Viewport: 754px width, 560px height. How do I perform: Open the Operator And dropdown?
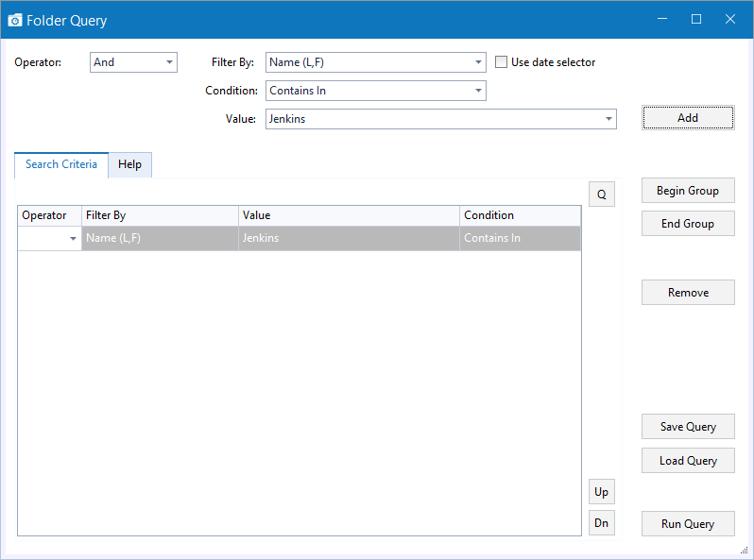pyautogui.click(x=169, y=62)
